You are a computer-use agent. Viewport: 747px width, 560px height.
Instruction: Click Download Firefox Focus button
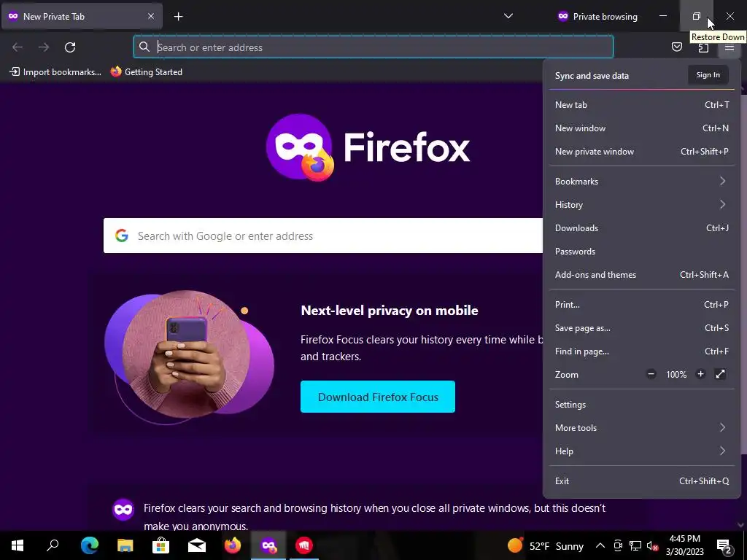click(378, 397)
